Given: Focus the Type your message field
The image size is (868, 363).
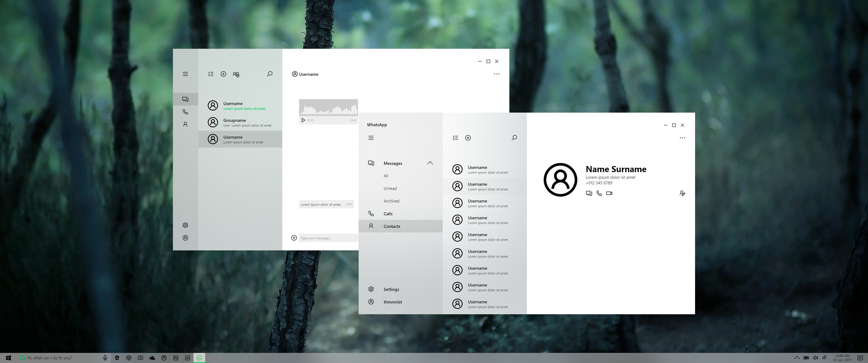Looking at the screenshot, I should coord(329,238).
